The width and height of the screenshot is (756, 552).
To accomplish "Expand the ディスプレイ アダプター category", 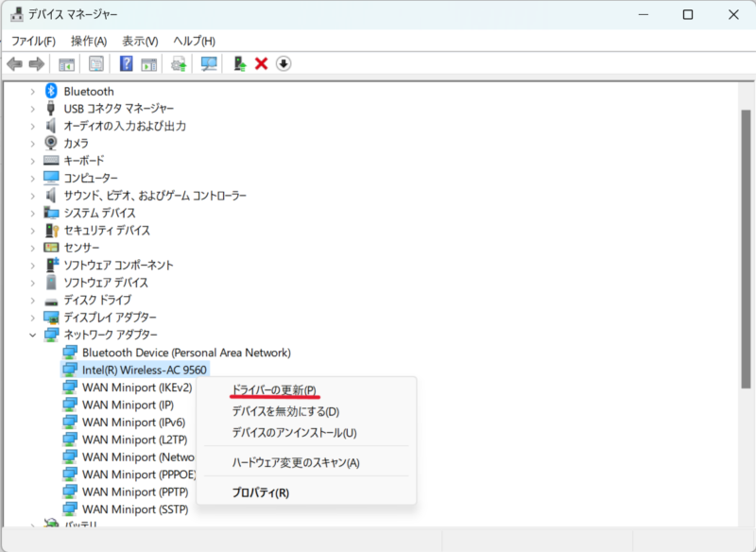I will coord(33,318).
